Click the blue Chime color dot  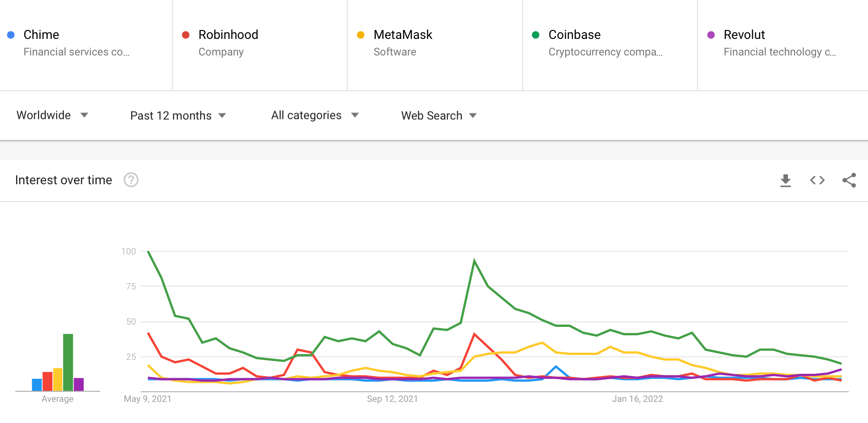11,35
